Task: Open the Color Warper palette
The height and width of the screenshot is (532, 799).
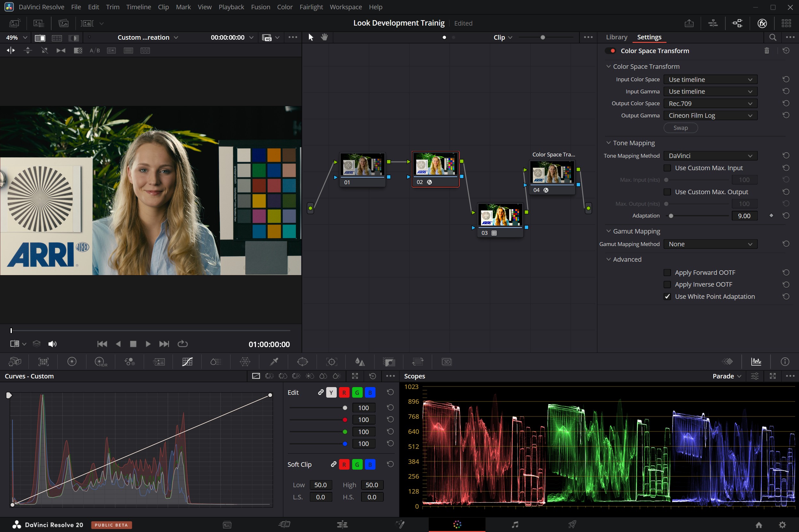Action: pyautogui.click(x=245, y=362)
